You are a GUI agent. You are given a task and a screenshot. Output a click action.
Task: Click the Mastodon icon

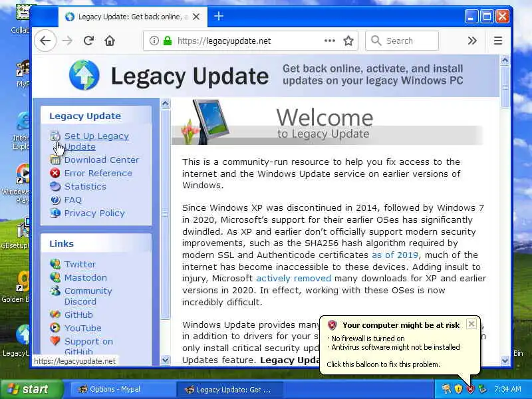coord(55,277)
